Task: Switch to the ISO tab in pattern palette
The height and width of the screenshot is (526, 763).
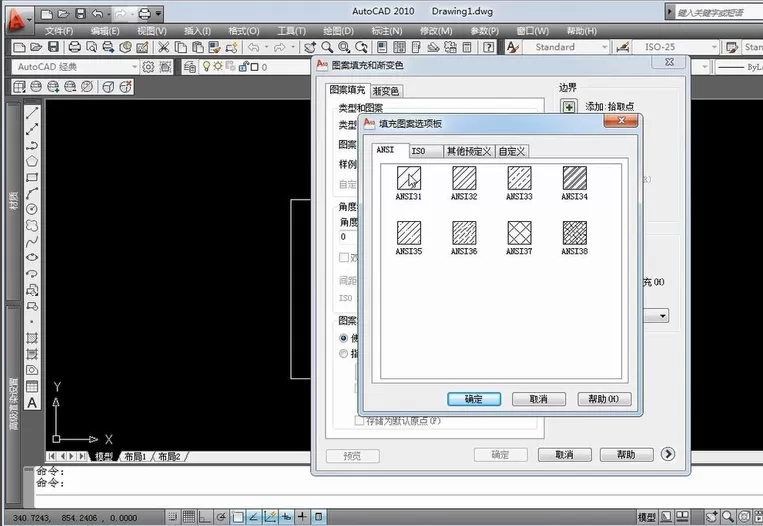Action: click(426, 151)
